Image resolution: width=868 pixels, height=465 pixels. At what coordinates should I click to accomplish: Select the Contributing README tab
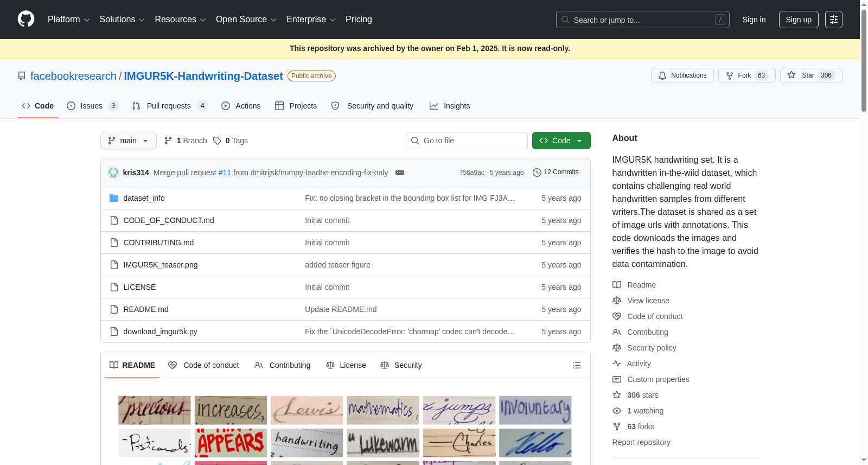pos(283,365)
